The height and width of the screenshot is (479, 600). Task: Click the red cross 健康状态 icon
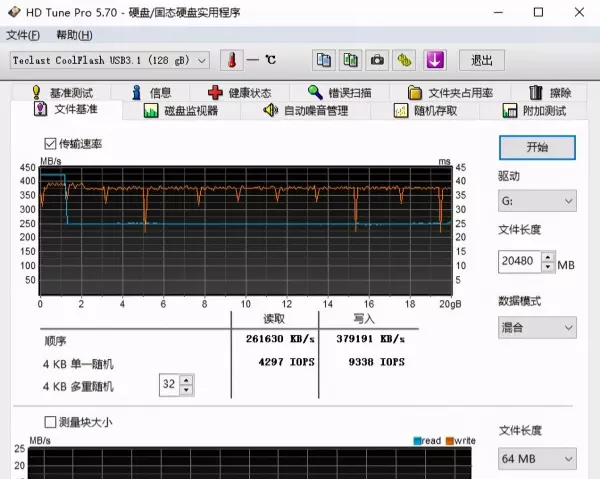(215, 93)
